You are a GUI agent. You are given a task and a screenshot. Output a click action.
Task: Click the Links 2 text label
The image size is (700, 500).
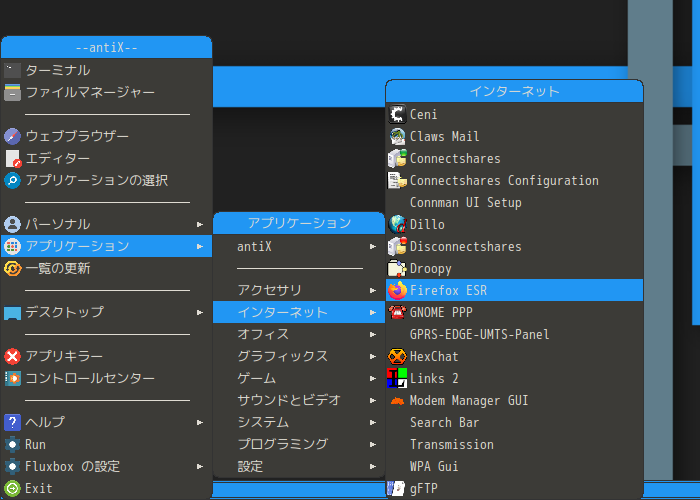tap(434, 379)
